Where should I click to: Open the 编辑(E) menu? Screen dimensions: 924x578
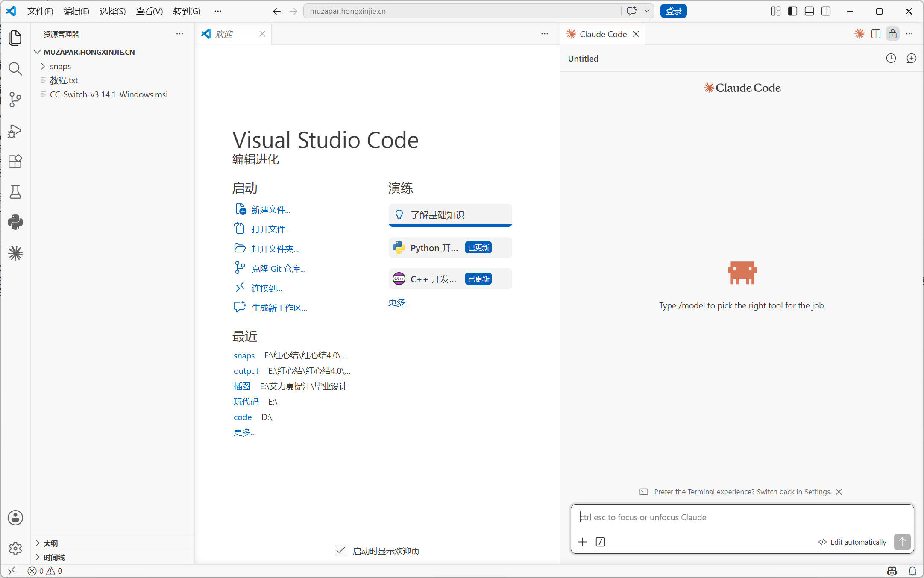pos(76,11)
